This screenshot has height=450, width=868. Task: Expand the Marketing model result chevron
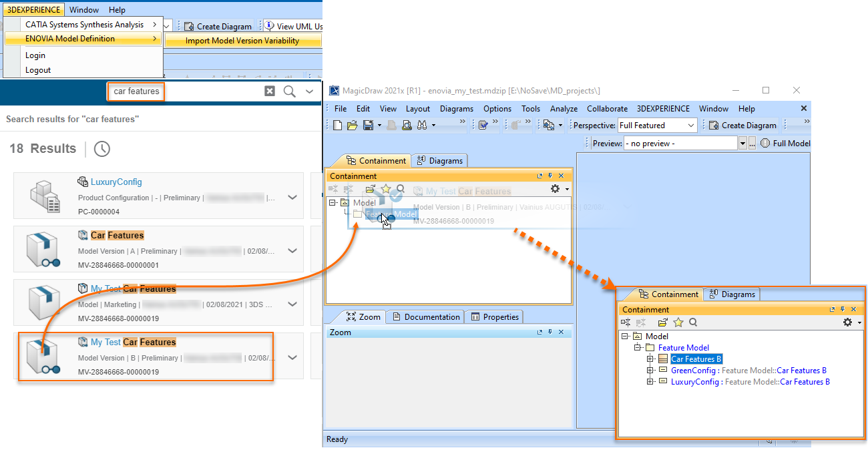pyautogui.click(x=292, y=304)
